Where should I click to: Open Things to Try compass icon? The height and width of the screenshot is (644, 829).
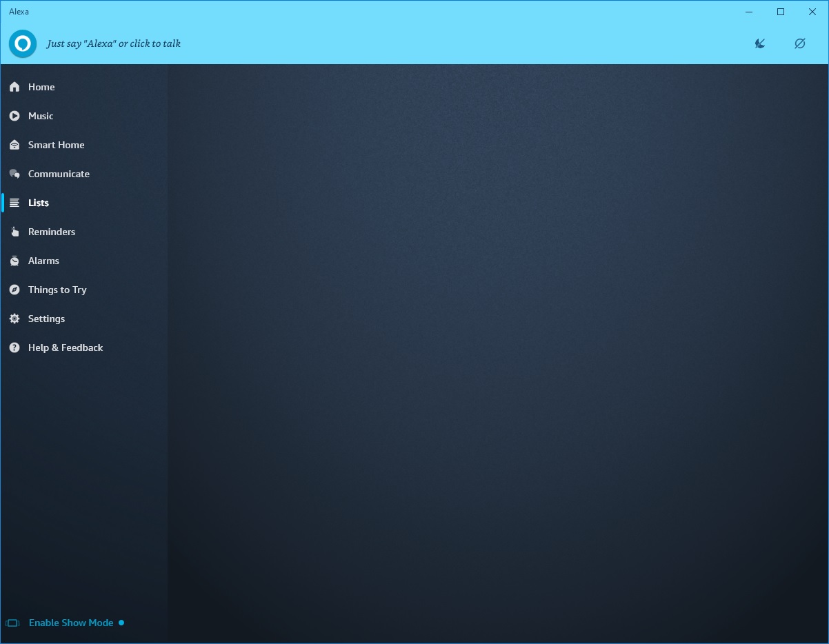pos(14,290)
